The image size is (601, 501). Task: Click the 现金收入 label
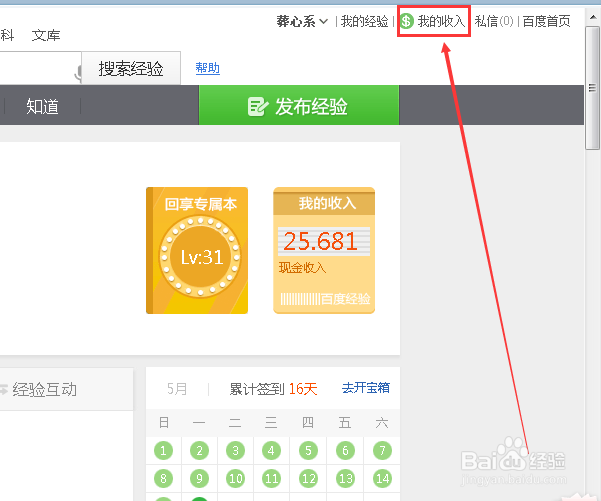(302, 267)
